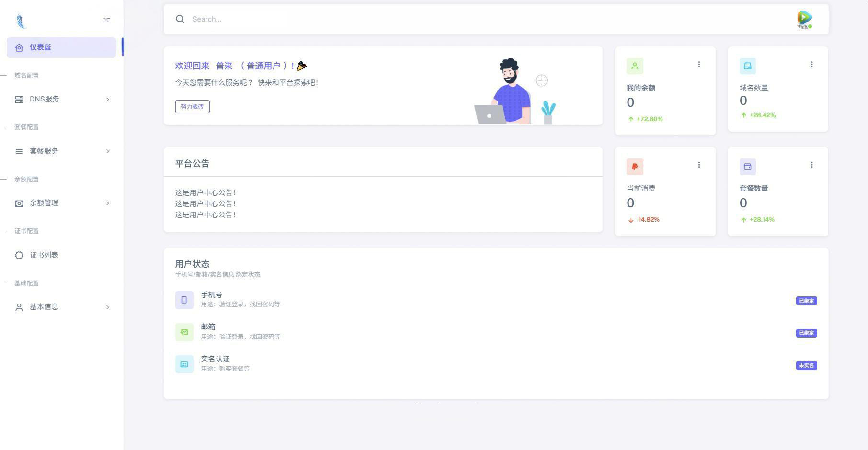The image size is (868, 450).
Task: Expand the DNS服务 menu
Action: pyautogui.click(x=61, y=99)
